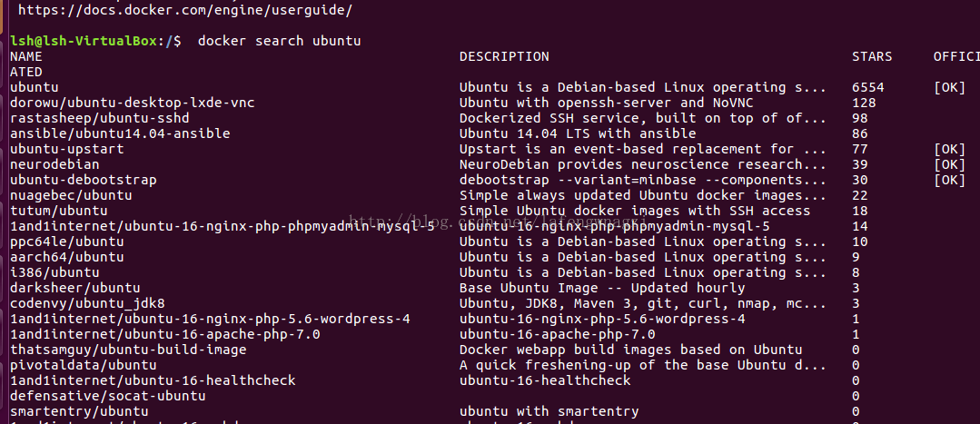Image resolution: width=980 pixels, height=424 pixels.
Task: Click the stars value 86
Action: pos(860,133)
